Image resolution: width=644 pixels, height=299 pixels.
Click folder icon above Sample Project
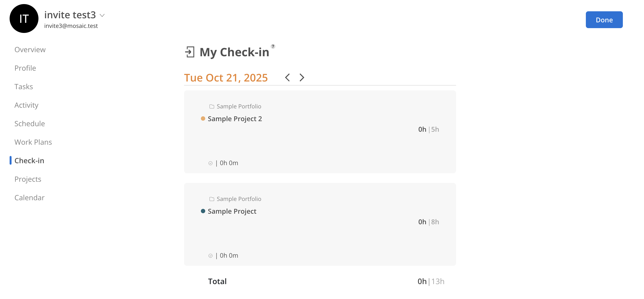[x=212, y=199]
